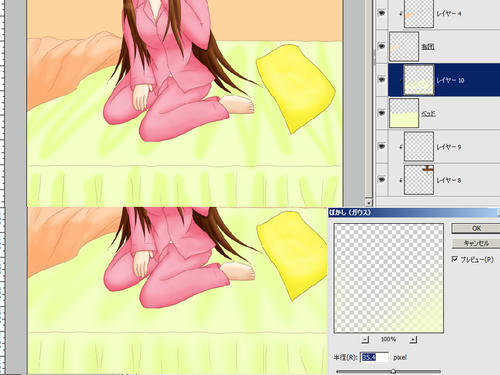Image resolution: width=500 pixels, height=375 pixels.
Task: Select the 布団 layer thumbnail
Action: pyautogui.click(x=404, y=46)
